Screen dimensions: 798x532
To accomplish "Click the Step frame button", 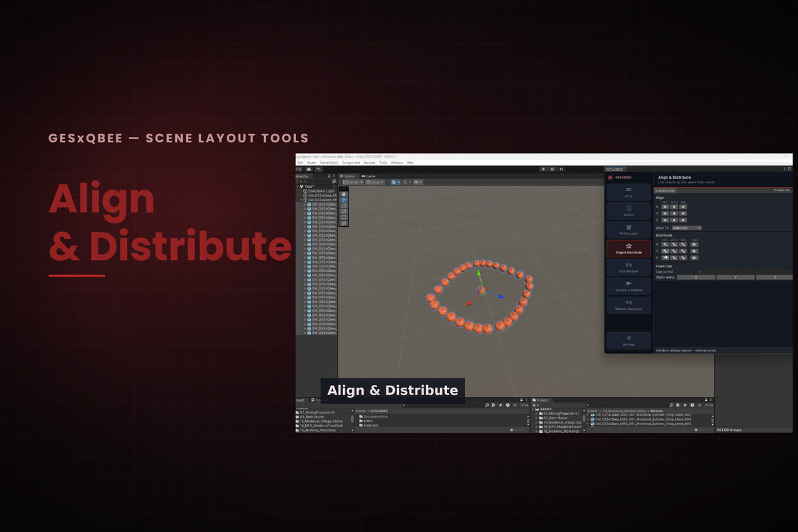I will pos(561,169).
